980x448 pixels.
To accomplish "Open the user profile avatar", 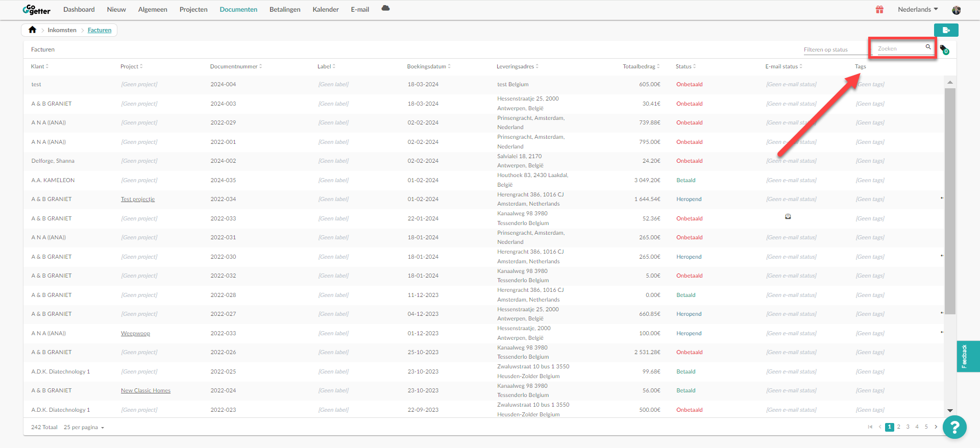I will [x=957, y=10].
